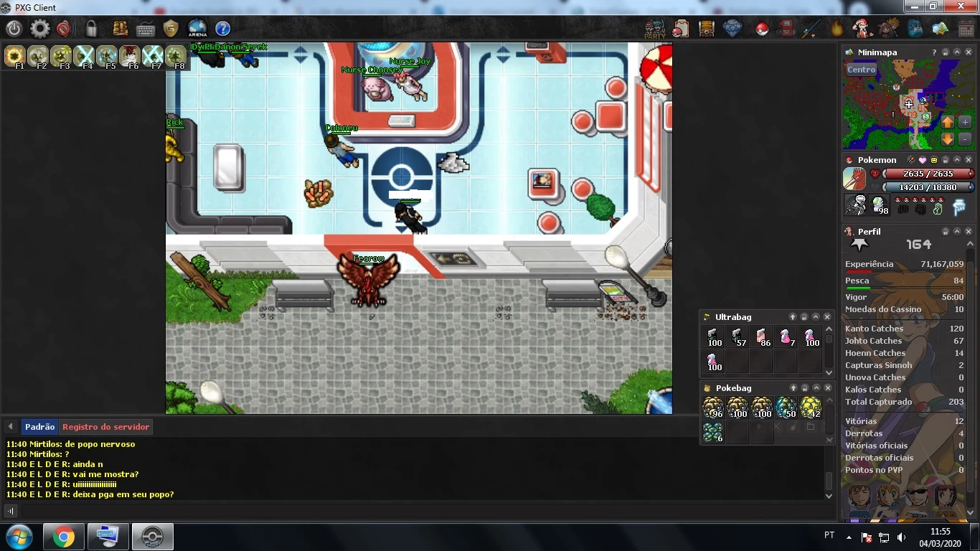
Task: Open Minimapa help question mark
Action: pyautogui.click(x=934, y=52)
